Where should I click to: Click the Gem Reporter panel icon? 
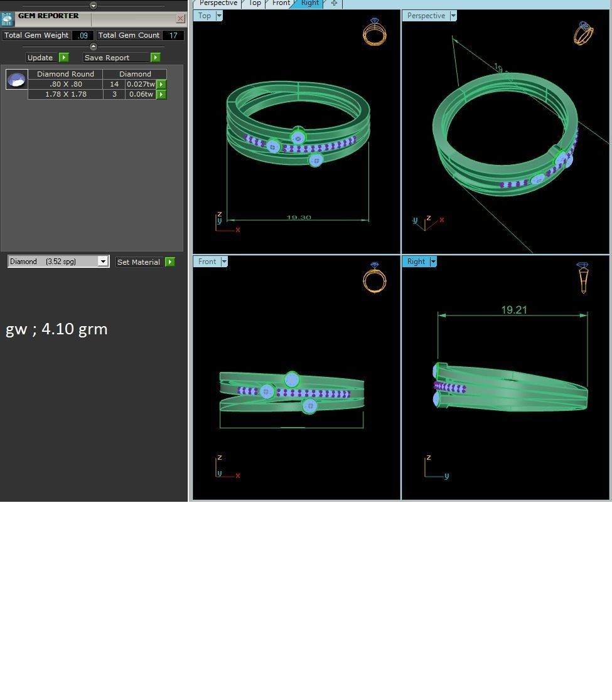point(7,19)
